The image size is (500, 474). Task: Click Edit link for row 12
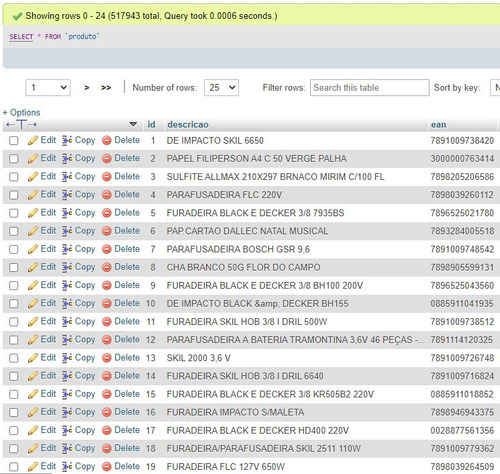pyautogui.click(x=48, y=339)
